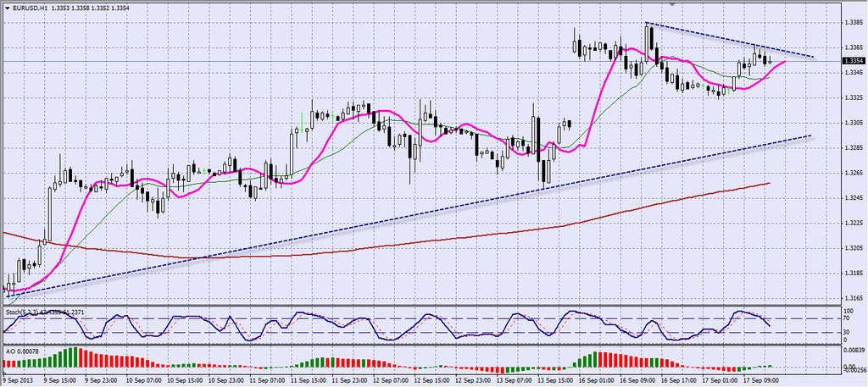Viewport: 868px width, 387px height.
Task: Click the Stochastic 100 level axis label
Action: [847, 312]
